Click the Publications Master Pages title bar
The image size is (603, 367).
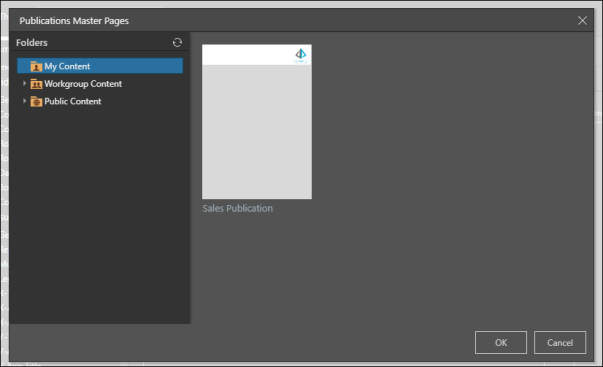(x=292, y=20)
